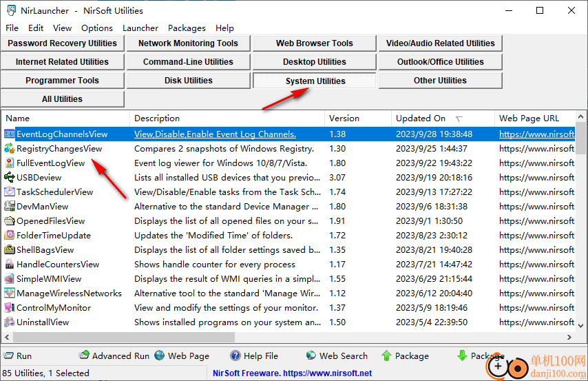Click the Web Search icon

311,356
